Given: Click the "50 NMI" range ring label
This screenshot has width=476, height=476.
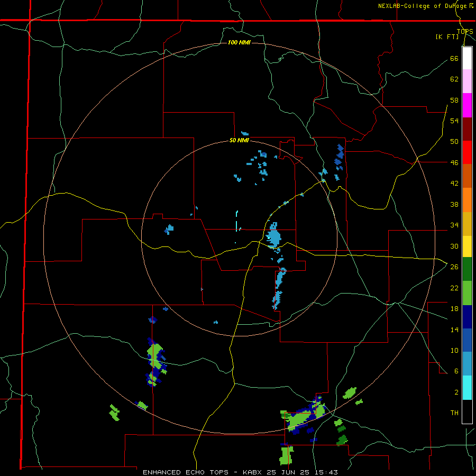Looking at the screenshot, I should [239, 140].
